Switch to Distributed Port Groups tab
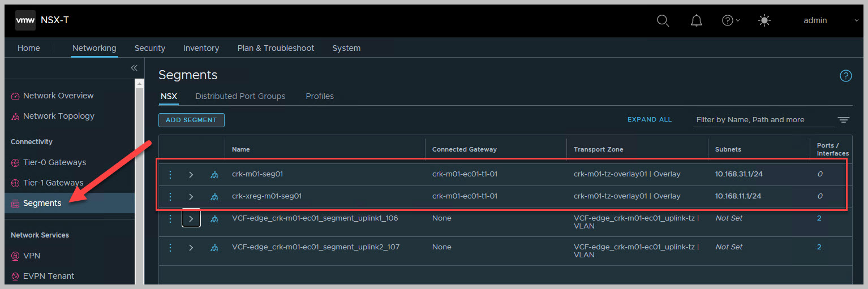The height and width of the screenshot is (289, 868). [x=240, y=96]
